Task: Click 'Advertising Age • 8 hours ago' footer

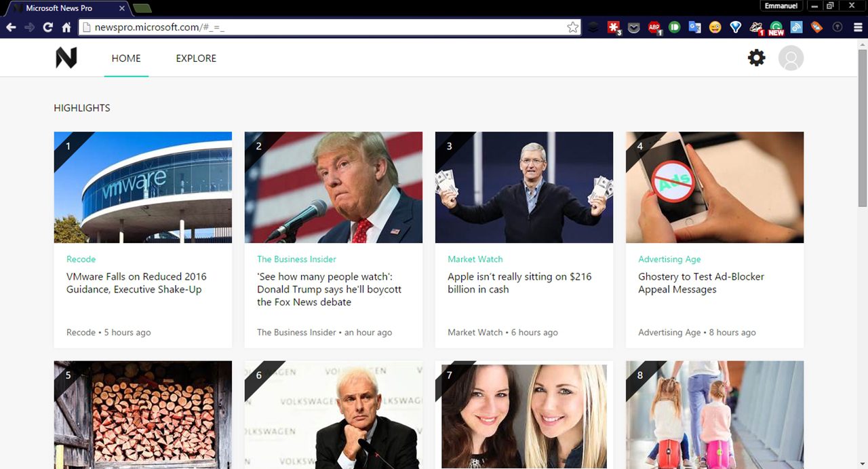Action: coord(696,333)
